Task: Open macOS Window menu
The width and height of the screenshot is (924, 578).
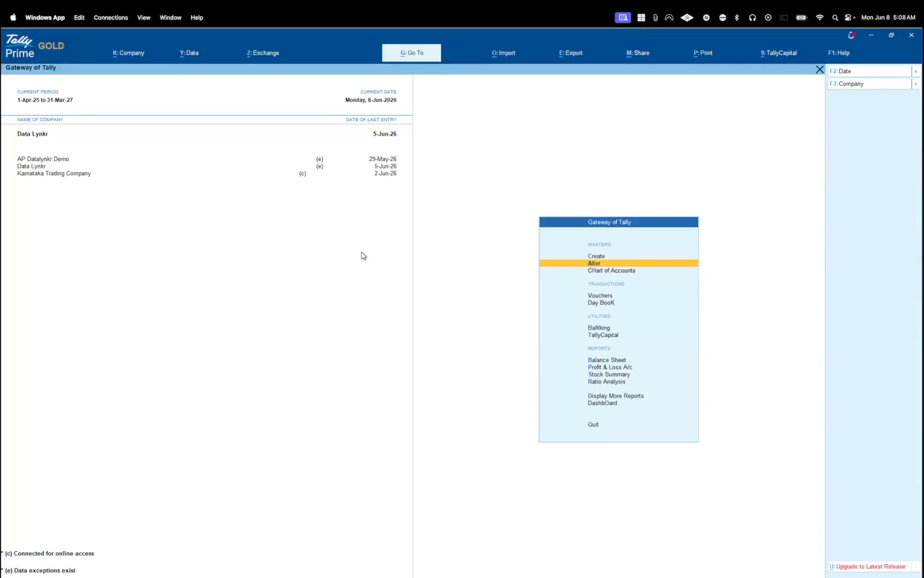Action: pyautogui.click(x=170, y=17)
